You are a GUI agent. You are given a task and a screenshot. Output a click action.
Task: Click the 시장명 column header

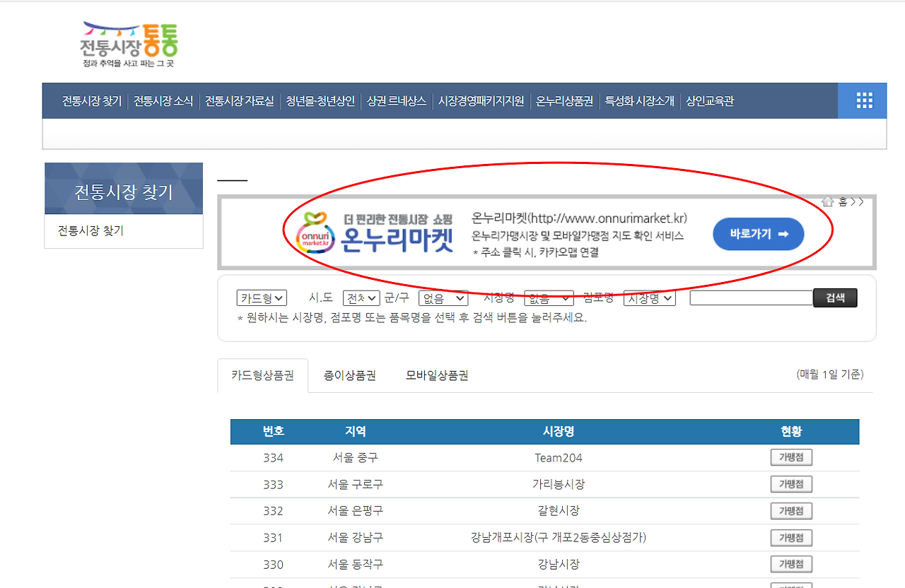point(559,432)
